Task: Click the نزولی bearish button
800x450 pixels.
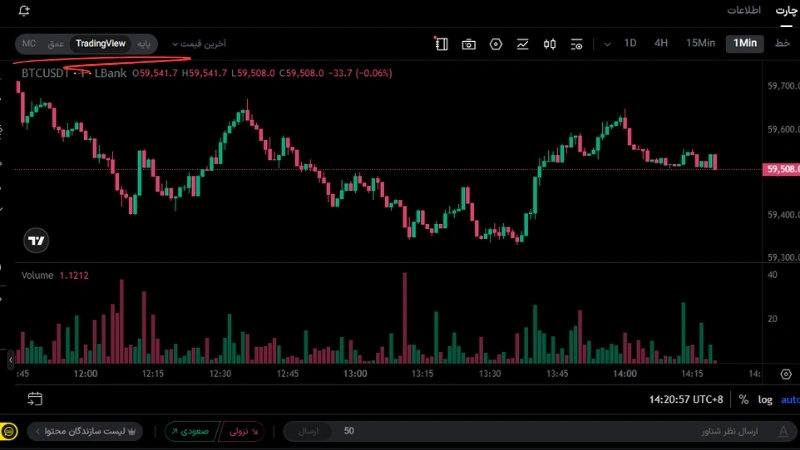Action: point(242,432)
